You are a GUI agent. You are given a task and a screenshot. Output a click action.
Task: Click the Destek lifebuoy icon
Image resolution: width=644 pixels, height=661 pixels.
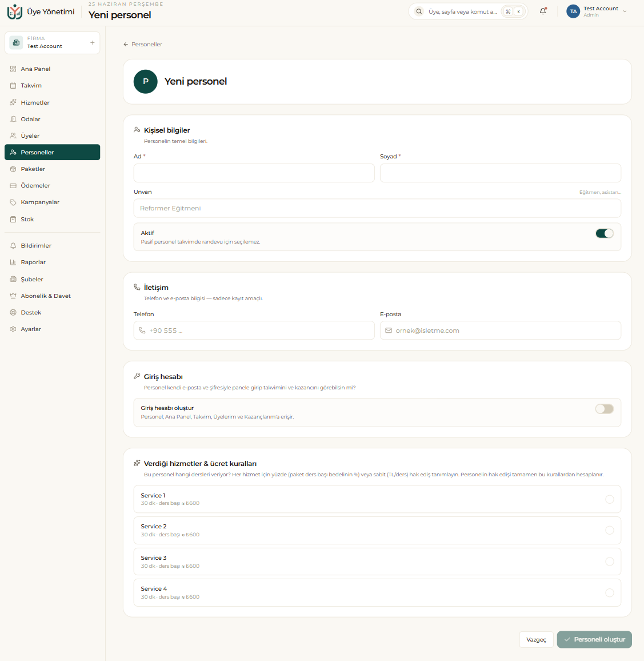[x=13, y=312]
